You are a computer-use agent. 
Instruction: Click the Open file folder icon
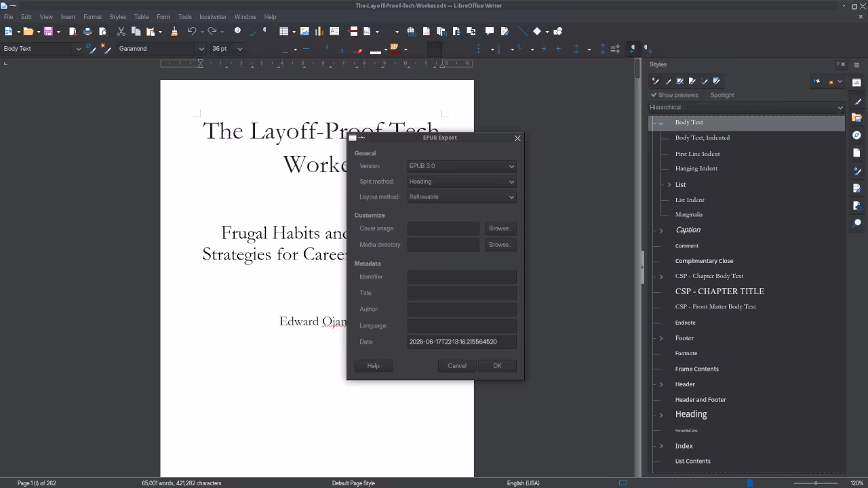(x=28, y=31)
